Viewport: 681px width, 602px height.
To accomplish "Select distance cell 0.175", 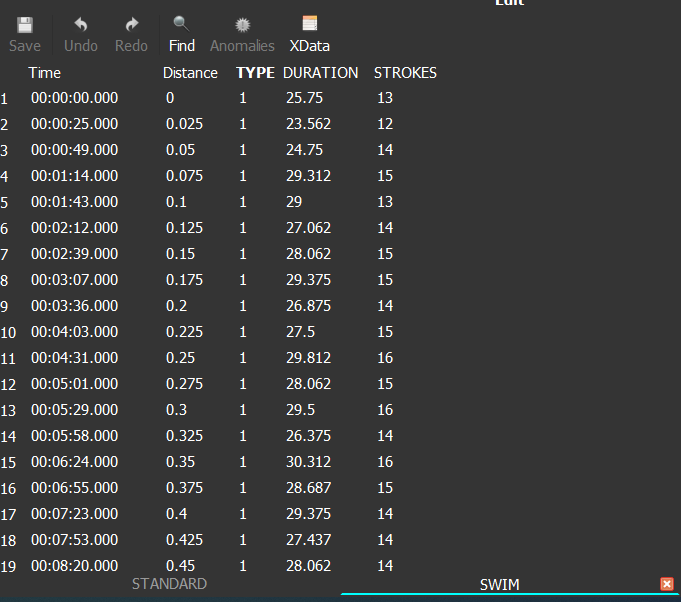I will 185,280.
